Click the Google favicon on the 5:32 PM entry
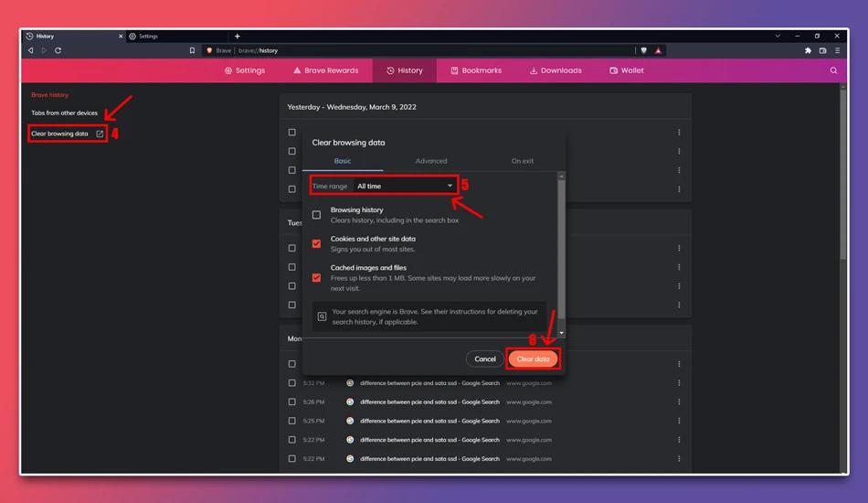This screenshot has height=503, width=868. tap(350, 383)
